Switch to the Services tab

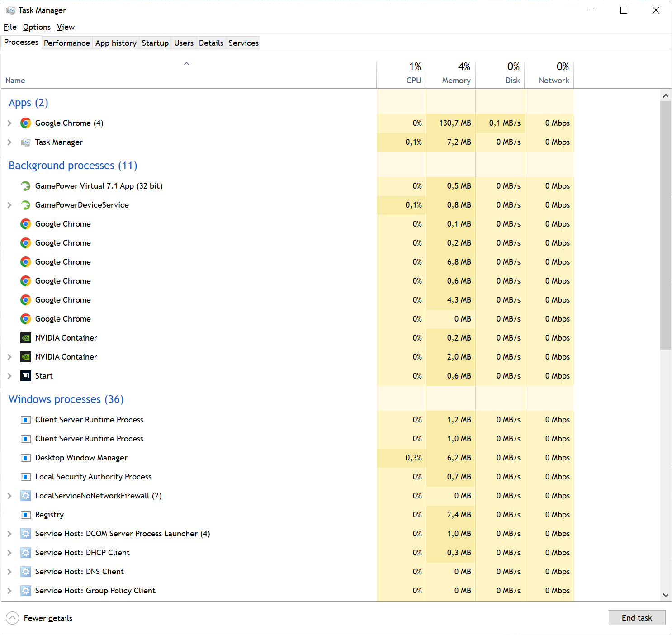[x=244, y=43]
